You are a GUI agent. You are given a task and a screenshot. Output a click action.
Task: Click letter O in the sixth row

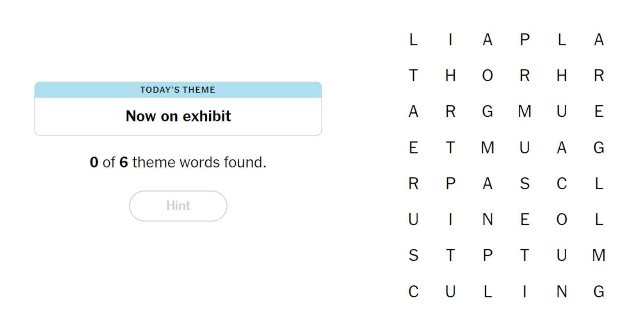pyautogui.click(x=562, y=219)
